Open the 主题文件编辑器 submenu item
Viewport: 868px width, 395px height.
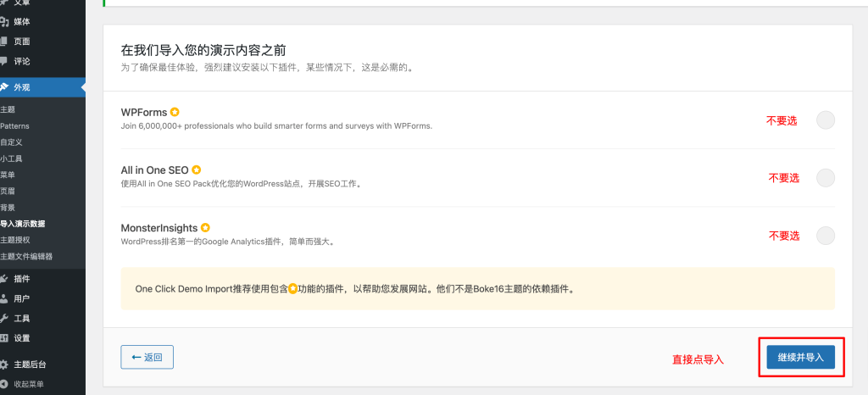(x=26, y=257)
